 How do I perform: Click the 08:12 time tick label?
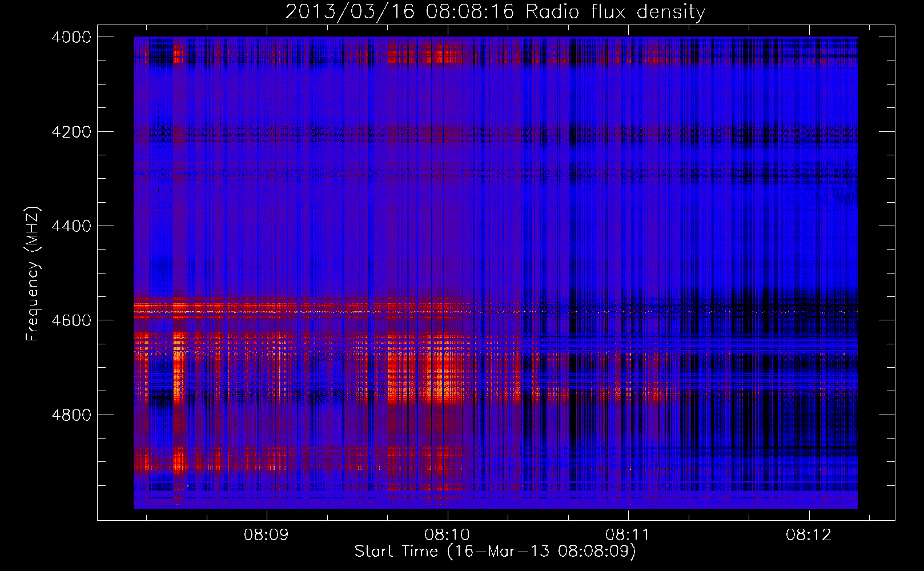click(x=809, y=535)
